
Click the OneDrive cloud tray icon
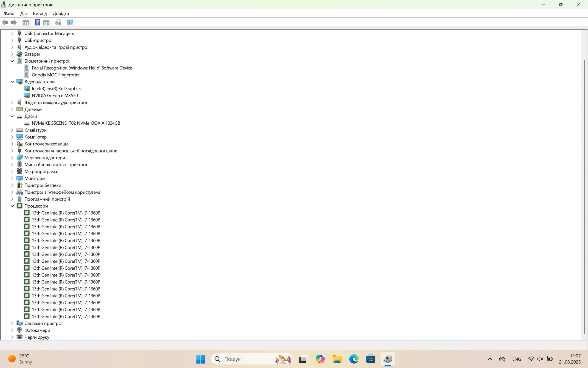[x=502, y=359]
